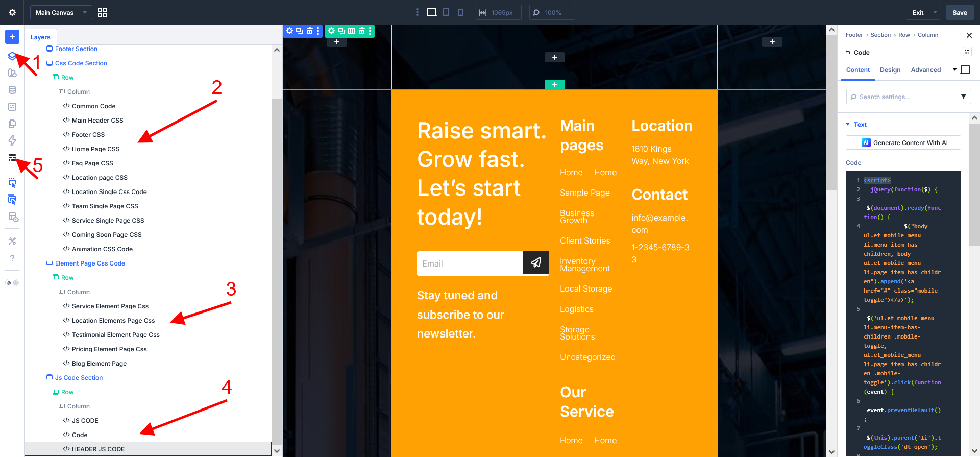Switch to phone view icon
The width and height of the screenshot is (980, 457).
coord(460,12)
